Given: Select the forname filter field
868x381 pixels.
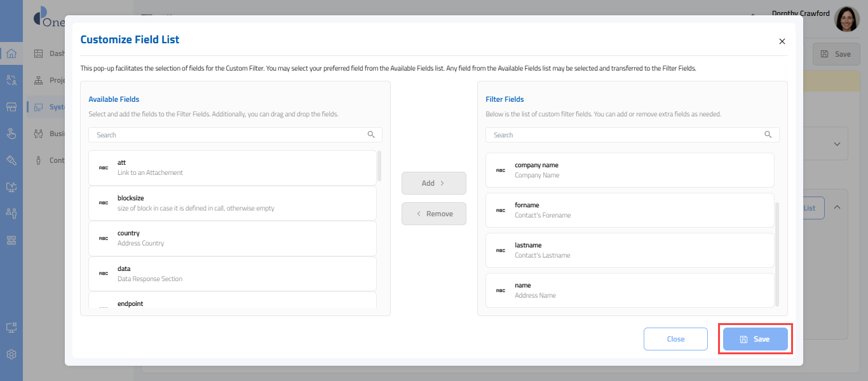Looking at the screenshot, I should pos(629,210).
